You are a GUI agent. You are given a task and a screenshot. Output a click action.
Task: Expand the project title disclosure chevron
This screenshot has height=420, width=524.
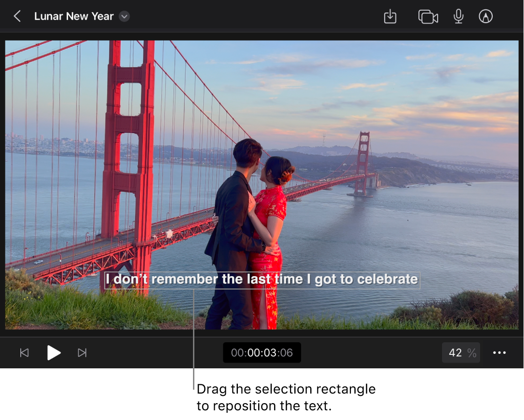[124, 16]
